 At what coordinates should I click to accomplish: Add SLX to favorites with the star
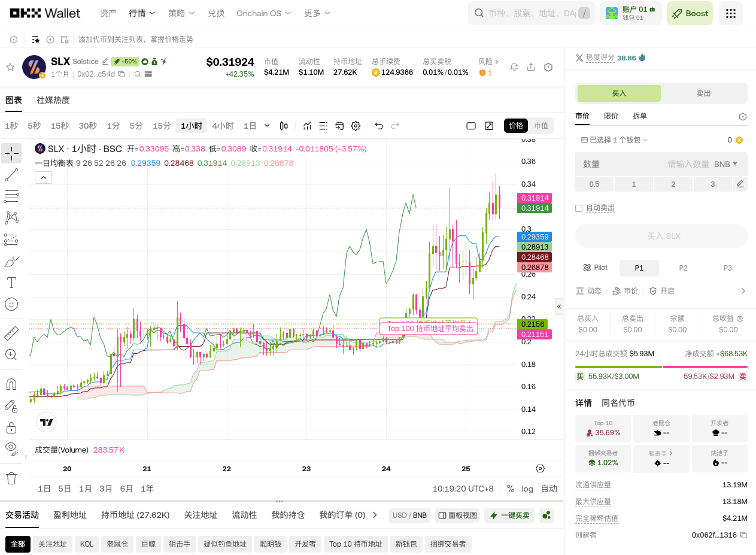[10, 67]
